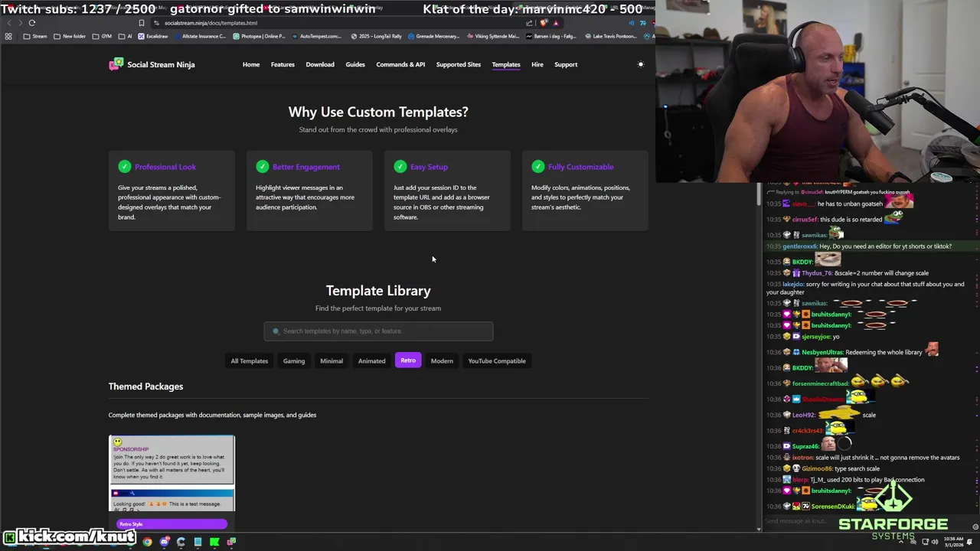Open the Kick app from taskbar
The image size is (980, 551).
pyautogui.click(x=214, y=542)
